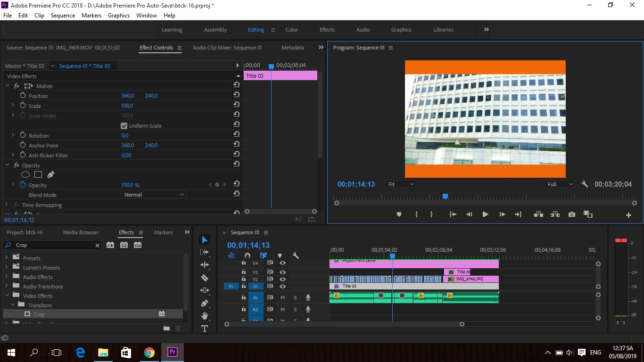Click the Add Marker button in Program Monitor
The image size is (644, 362).
coord(399,214)
